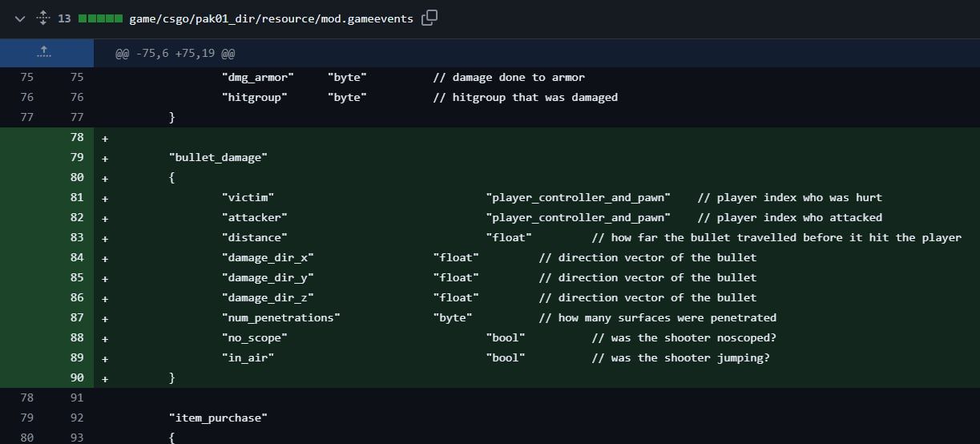Click the "bool" type on in_air line
The width and height of the screenshot is (980, 444).
[506, 357]
